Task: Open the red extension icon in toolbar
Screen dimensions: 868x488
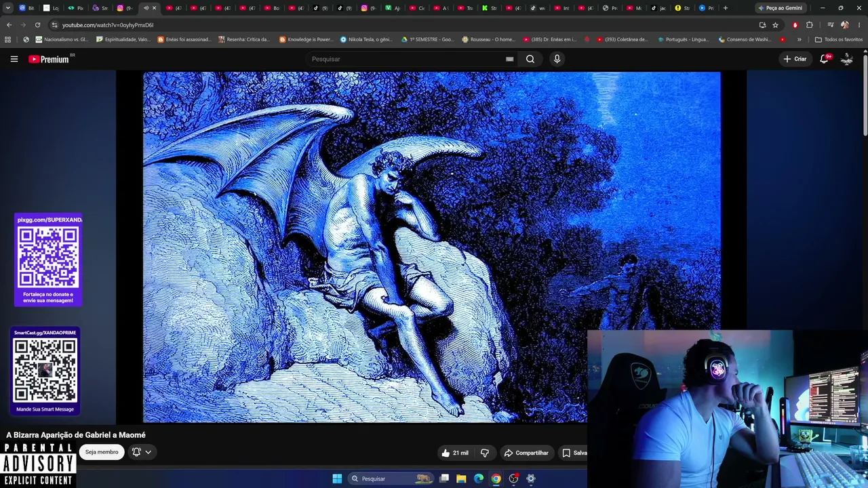Action: pos(795,25)
